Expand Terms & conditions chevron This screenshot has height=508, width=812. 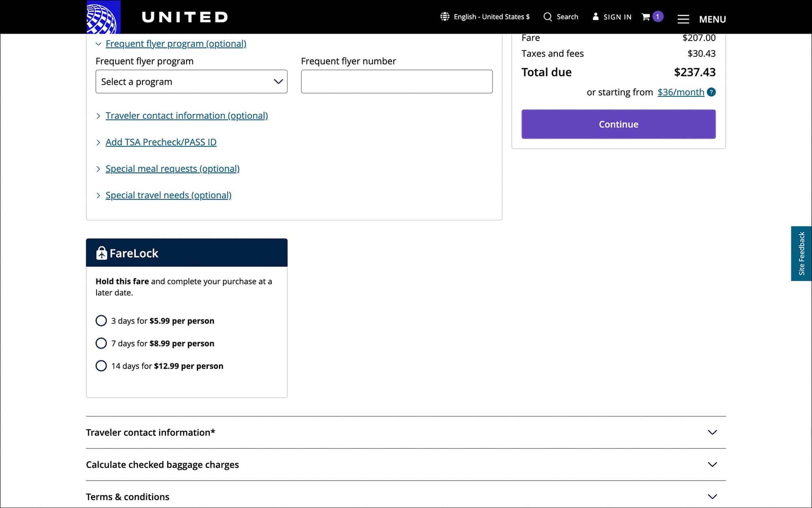[712, 496]
